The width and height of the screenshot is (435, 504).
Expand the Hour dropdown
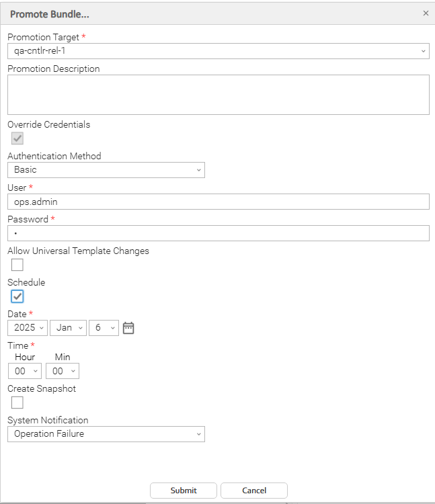[x=25, y=371]
